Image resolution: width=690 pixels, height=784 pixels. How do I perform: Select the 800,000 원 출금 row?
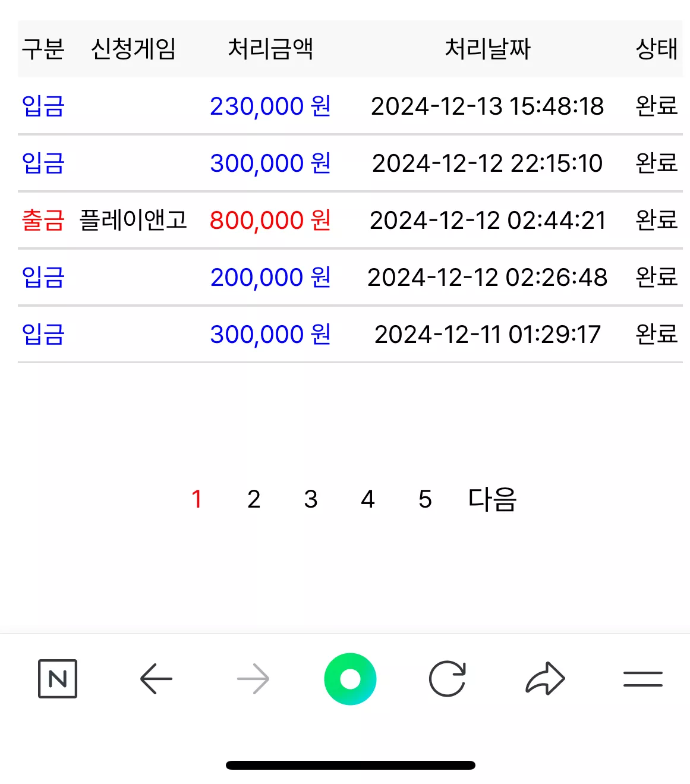350,220
